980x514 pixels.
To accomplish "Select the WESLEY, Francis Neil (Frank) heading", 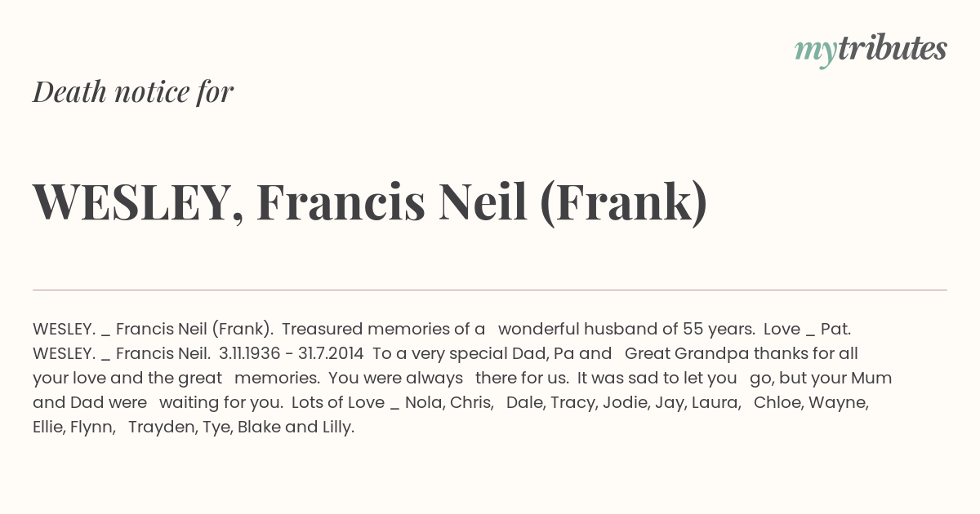I will coord(370,202).
